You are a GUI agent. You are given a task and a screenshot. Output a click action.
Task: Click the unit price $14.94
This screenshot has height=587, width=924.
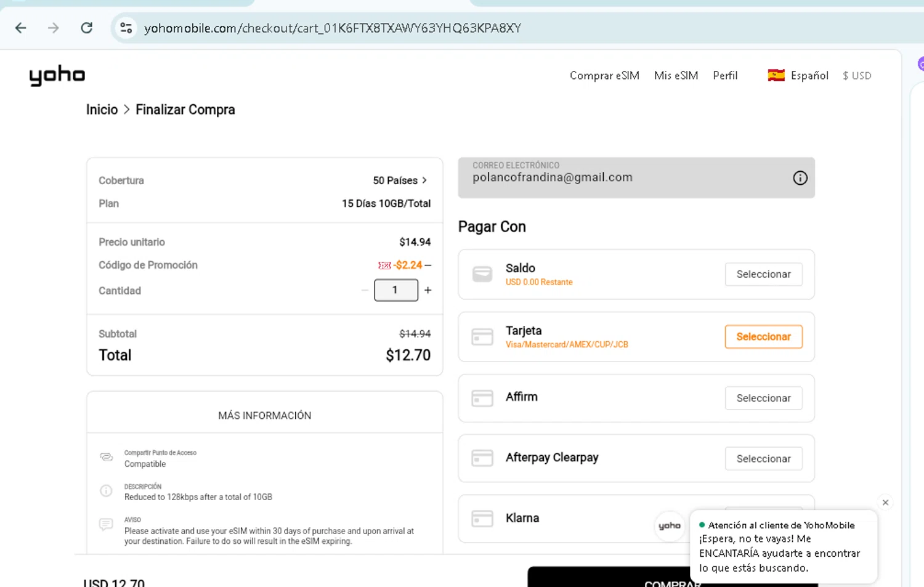click(415, 242)
